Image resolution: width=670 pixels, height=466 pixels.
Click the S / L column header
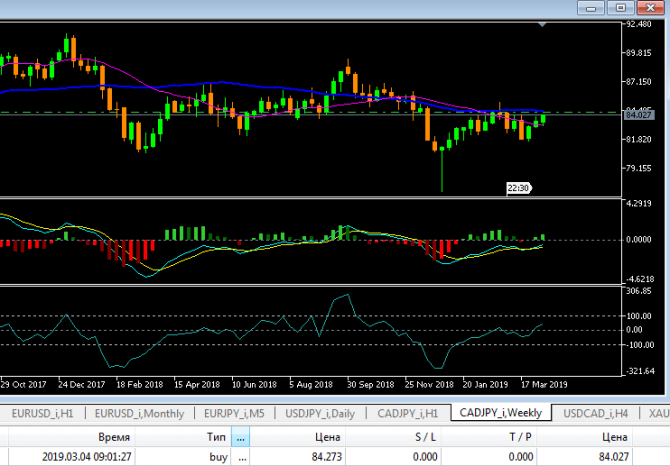coord(394,437)
